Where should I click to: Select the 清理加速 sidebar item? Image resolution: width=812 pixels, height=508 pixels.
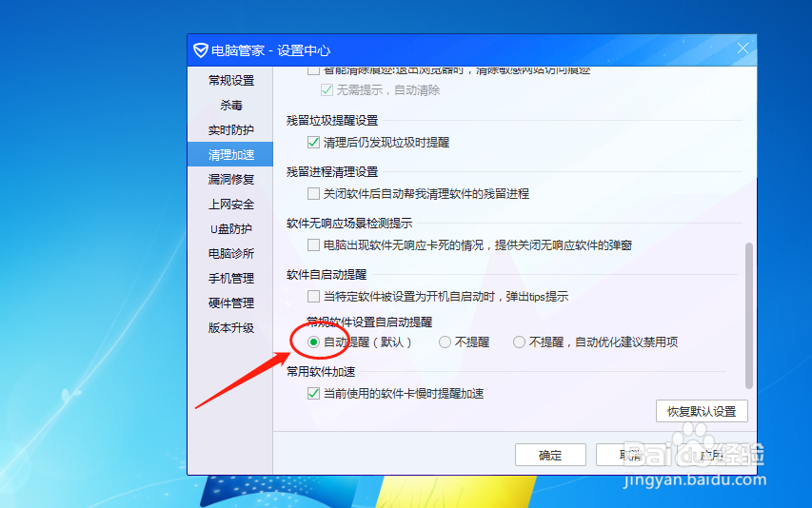230,155
